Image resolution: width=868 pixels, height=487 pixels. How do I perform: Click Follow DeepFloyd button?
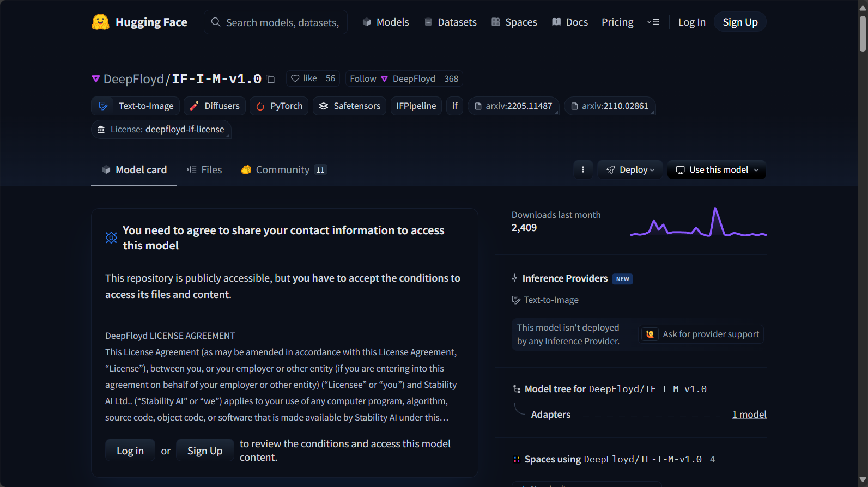point(393,78)
